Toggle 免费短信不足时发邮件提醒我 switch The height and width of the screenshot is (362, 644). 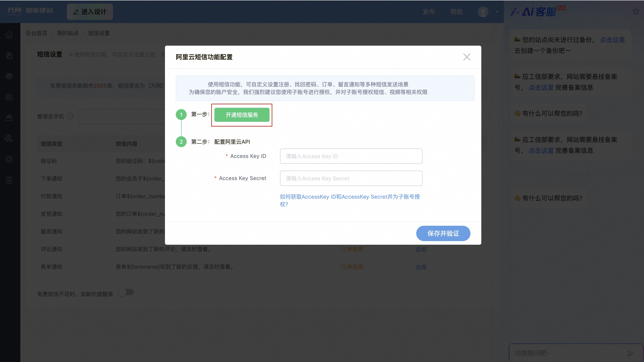126,292
